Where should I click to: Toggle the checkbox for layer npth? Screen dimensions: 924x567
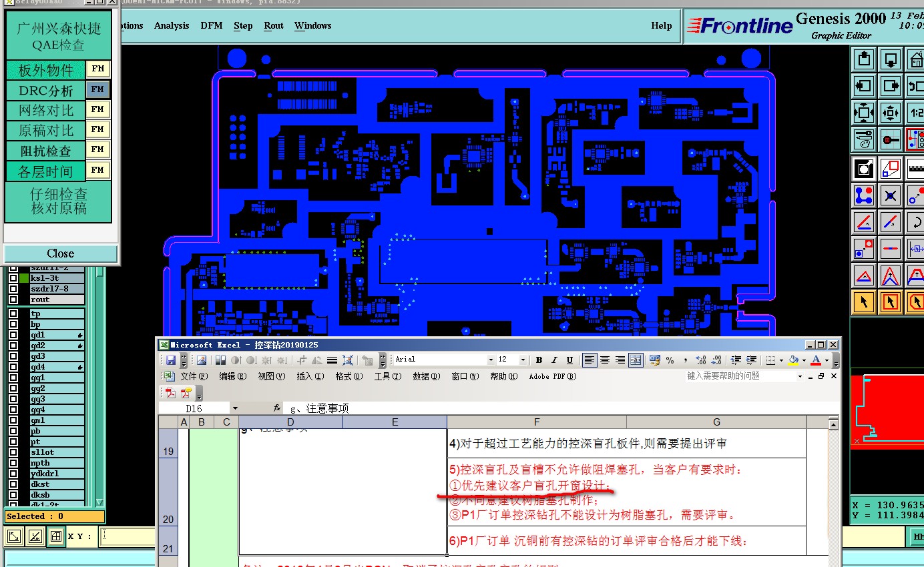pos(13,463)
